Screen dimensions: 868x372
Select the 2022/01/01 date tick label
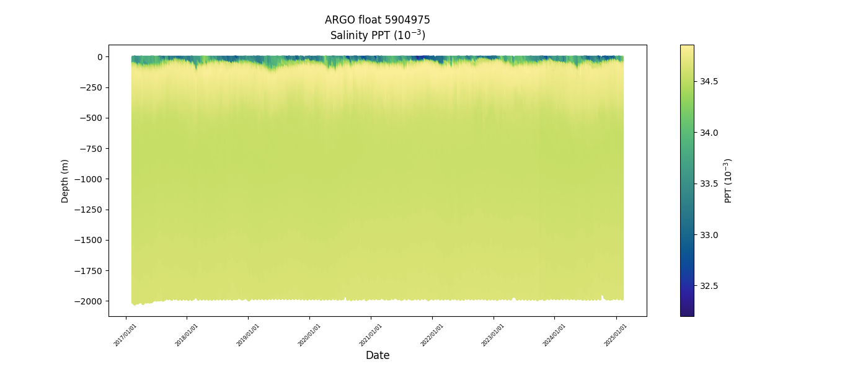433,335
